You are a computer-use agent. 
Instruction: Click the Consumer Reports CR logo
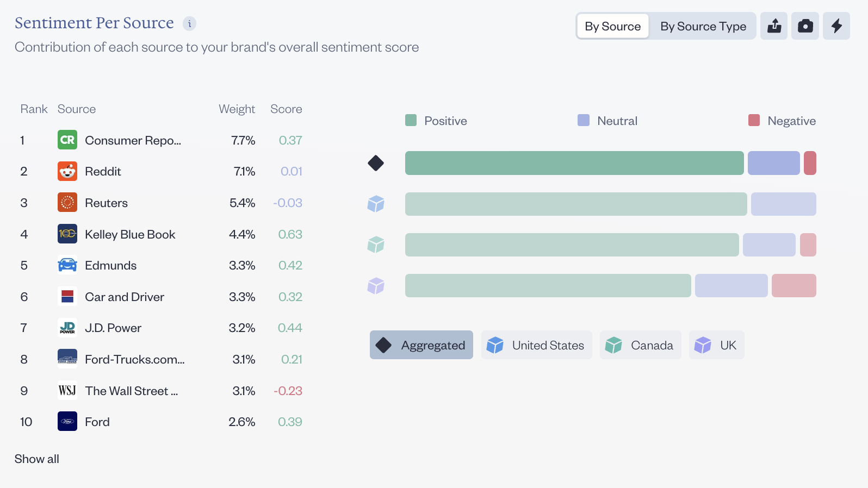tap(67, 140)
